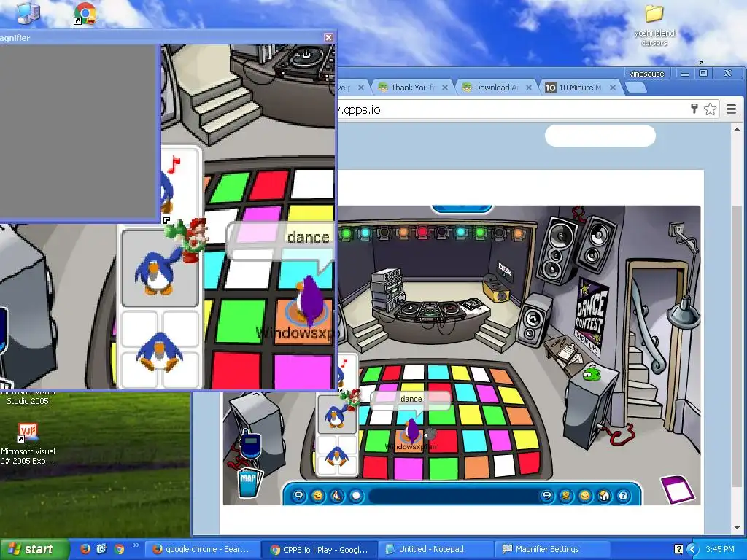
Task: Open the safe chat messages speech bubble icon
Action: tap(298, 496)
